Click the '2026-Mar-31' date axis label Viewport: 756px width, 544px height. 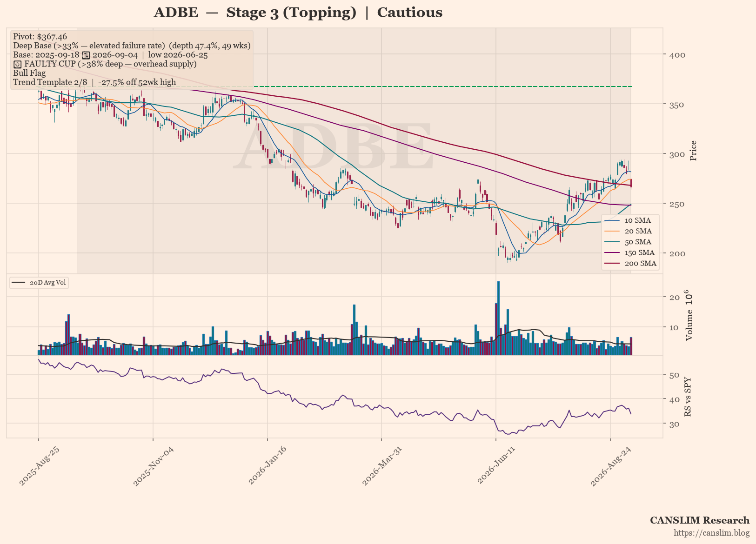pyautogui.click(x=382, y=466)
